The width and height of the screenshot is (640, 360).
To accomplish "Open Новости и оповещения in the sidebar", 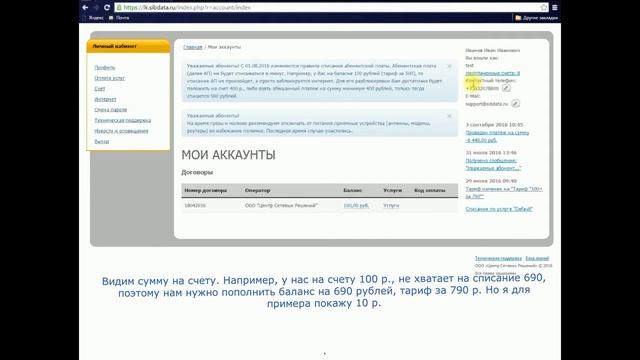I will (x=121, y=131).
